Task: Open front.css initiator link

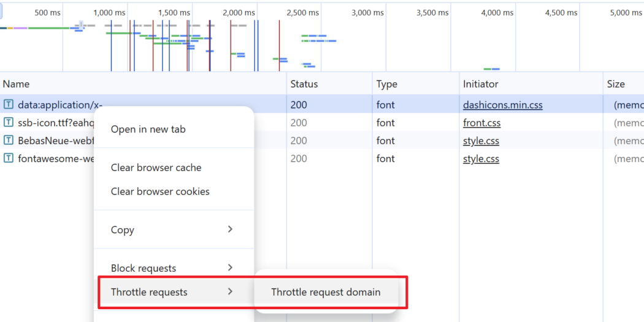Action: (x=481, y=123)
